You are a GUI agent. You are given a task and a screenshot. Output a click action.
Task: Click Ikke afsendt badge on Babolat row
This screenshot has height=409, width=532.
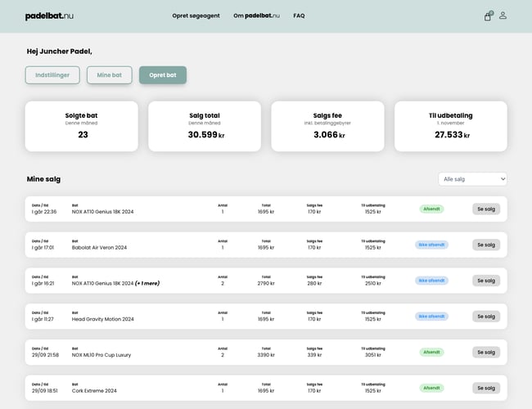tap(431, 245)
